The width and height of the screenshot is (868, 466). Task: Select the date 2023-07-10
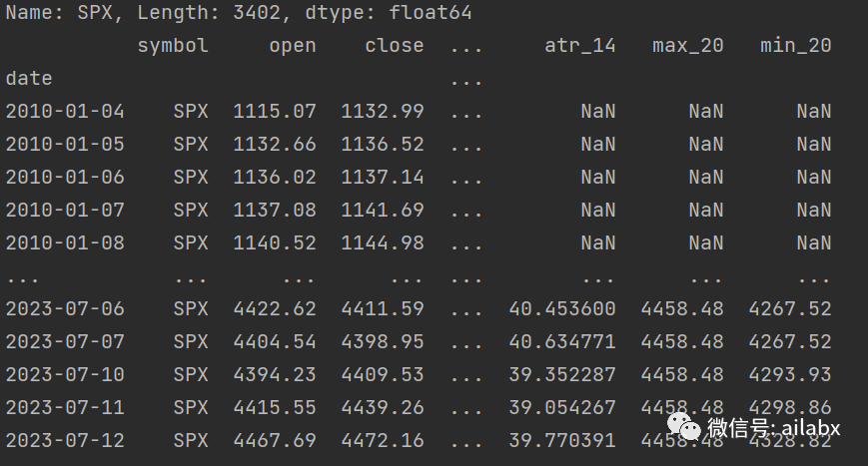tap(65, 375)
